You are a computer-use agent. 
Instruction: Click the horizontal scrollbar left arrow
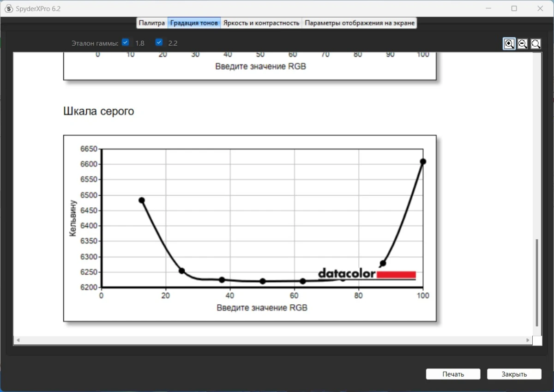pos(18,340)
